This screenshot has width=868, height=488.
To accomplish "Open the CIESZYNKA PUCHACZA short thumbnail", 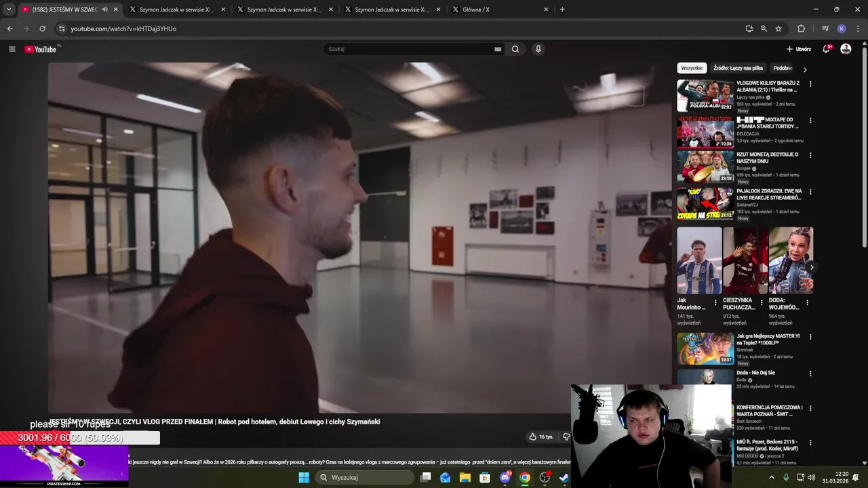I will [x=745, y=260].
